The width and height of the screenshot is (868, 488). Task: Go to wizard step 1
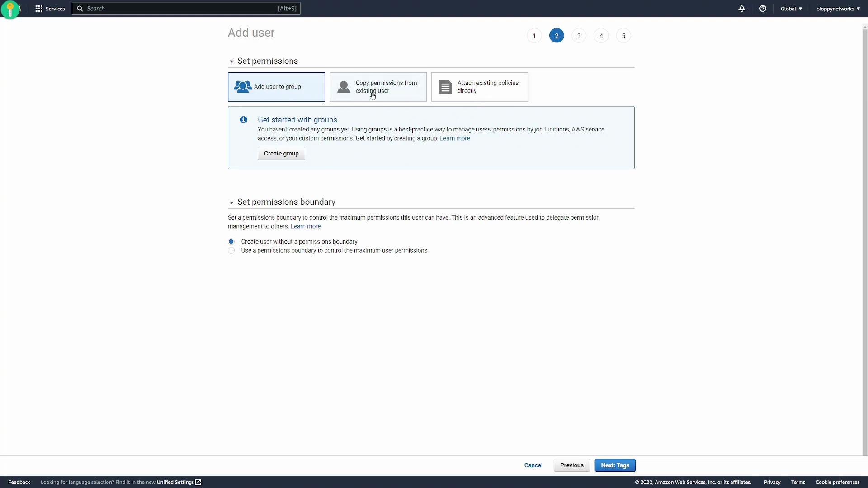(x=534, y=36)
